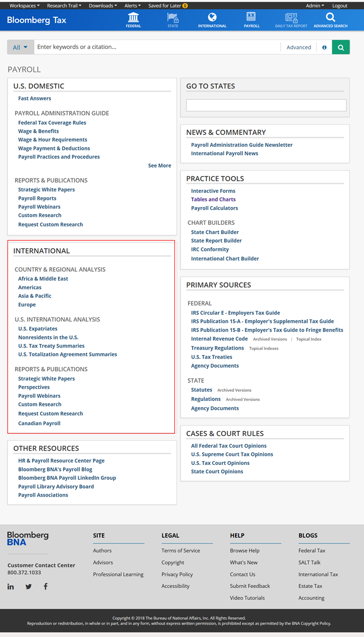Screen dimensions: 364x637
Task: Open the Twitter icon in footer
Action: coord(29,587)
